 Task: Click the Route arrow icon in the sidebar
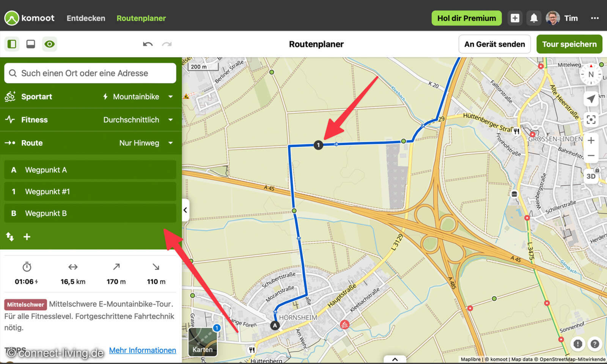click(10, 143)
